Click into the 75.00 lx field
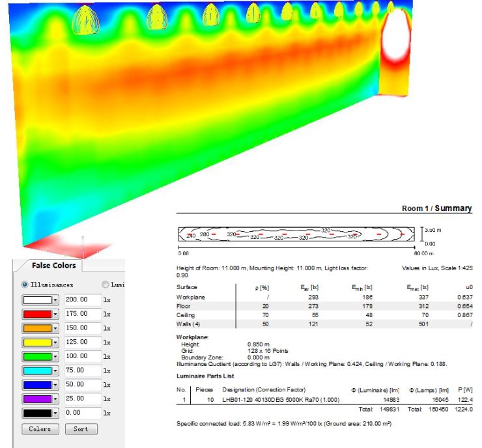 (x=81, y=371)
